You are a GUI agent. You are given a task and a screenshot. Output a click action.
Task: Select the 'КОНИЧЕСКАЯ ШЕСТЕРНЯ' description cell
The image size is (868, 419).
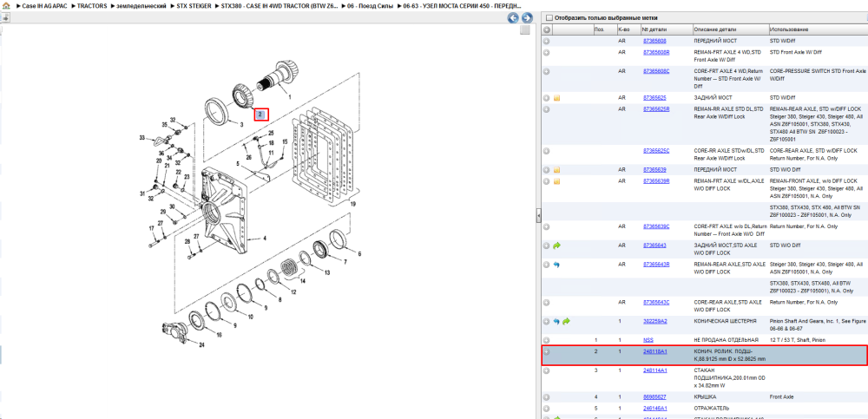725,321
